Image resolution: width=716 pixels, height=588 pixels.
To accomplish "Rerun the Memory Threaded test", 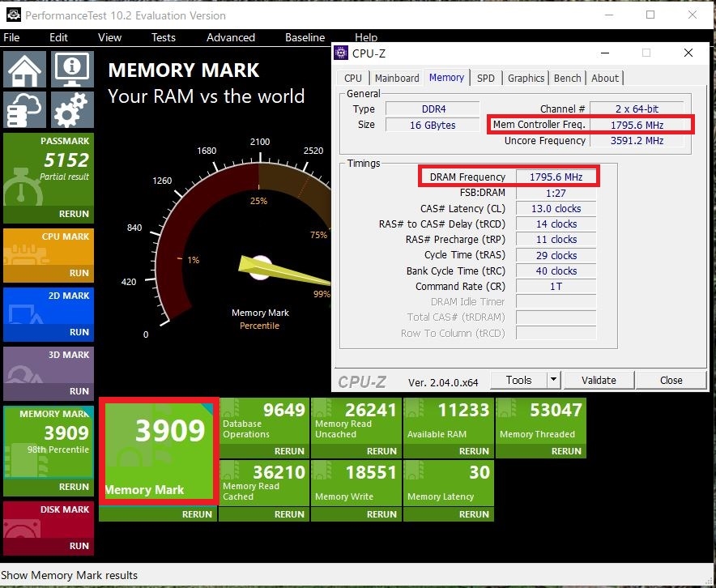I will coord(541,451).
